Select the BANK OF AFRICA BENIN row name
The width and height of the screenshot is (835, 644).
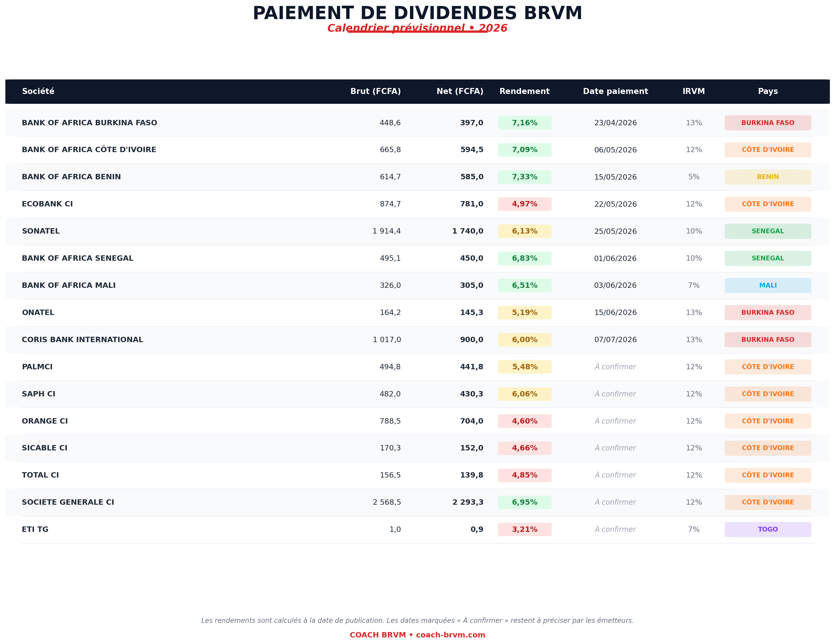point(71,177)
